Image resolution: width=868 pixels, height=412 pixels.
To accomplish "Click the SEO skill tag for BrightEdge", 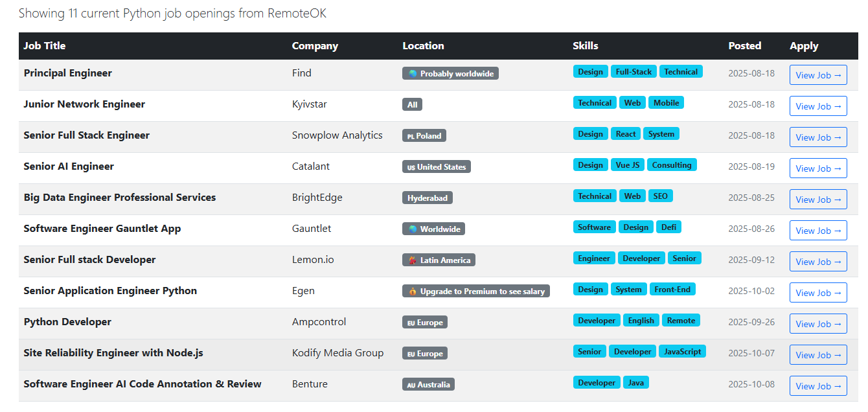I will click(660, 196).
